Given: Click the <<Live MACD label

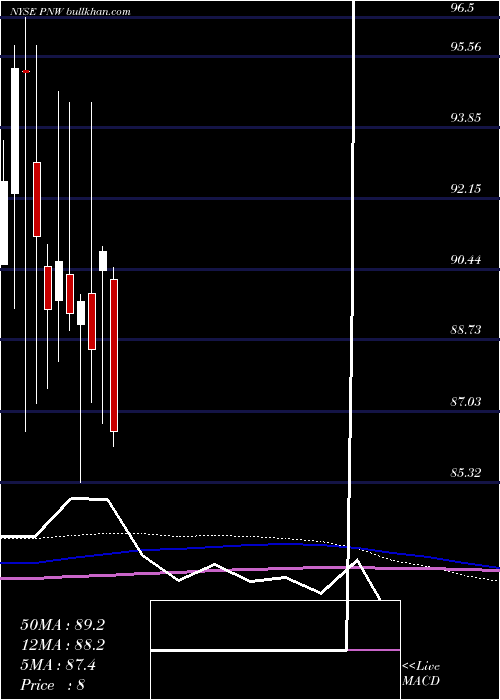Looking at the screenshot, I should pyautogui.click(x=421, y=673).
